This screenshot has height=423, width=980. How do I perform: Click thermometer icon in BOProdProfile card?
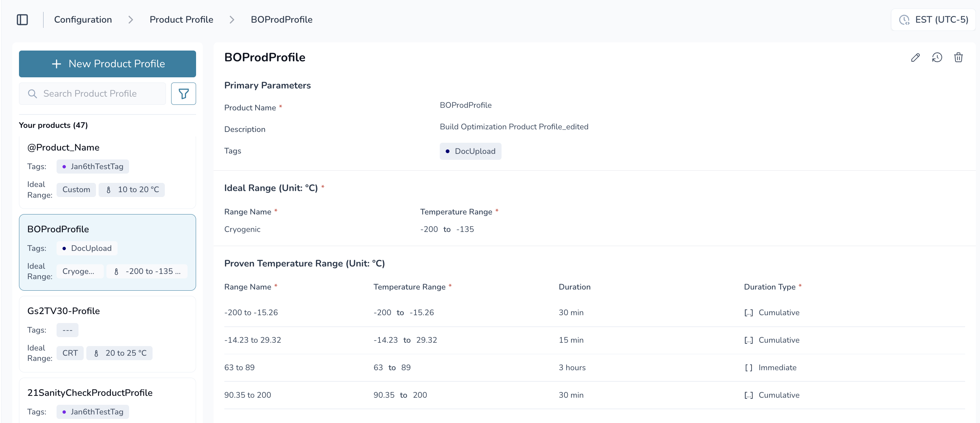pyautogui.click(x=116, y=271)
